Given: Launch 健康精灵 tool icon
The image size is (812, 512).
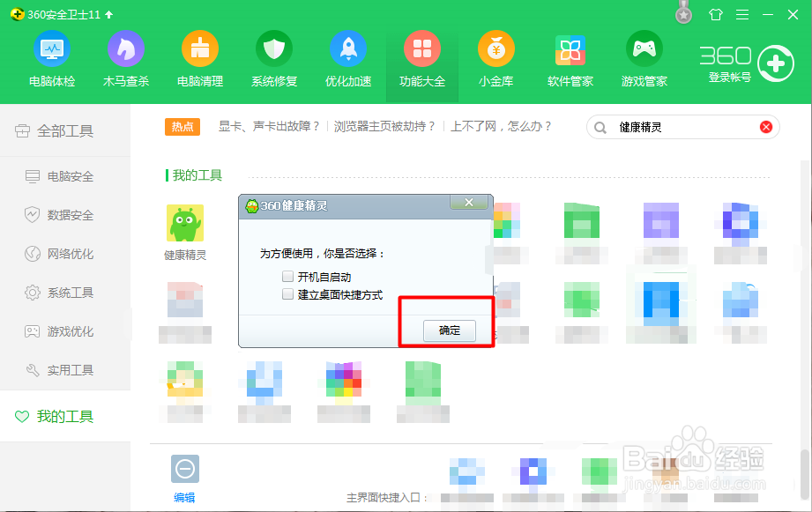Looking at the screenshot, I should [185, 223].
